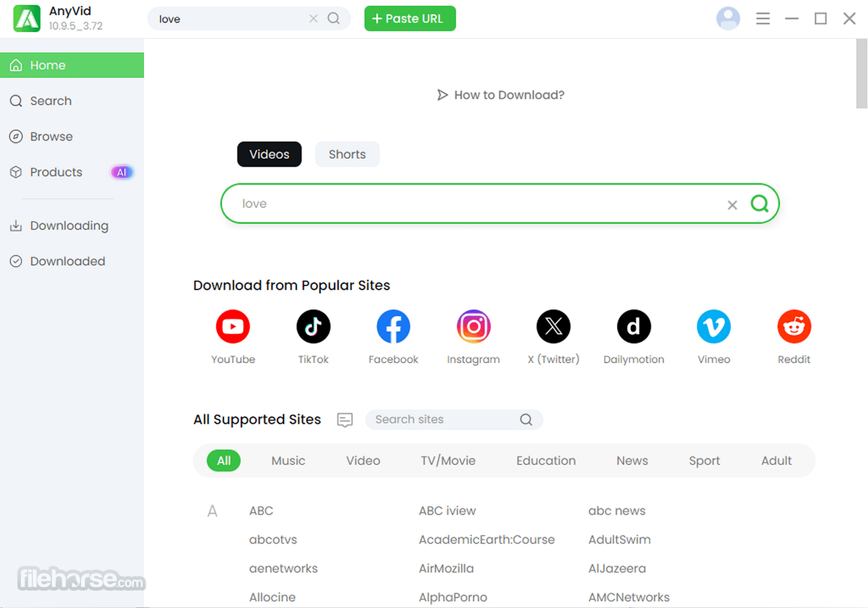The width and height of the screenshot is (868, 608).
Task: Open the ABC iview site link
Action: [x=447, y=511]
